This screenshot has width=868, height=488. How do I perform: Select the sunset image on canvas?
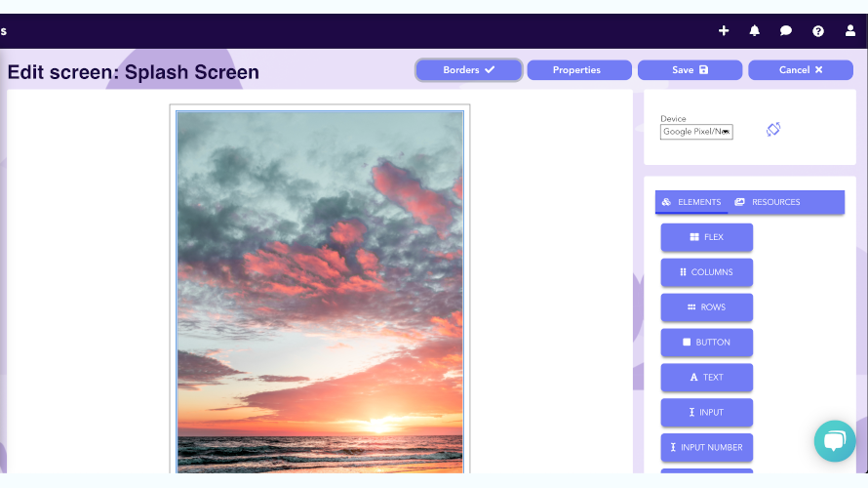(x=320, y=292)
